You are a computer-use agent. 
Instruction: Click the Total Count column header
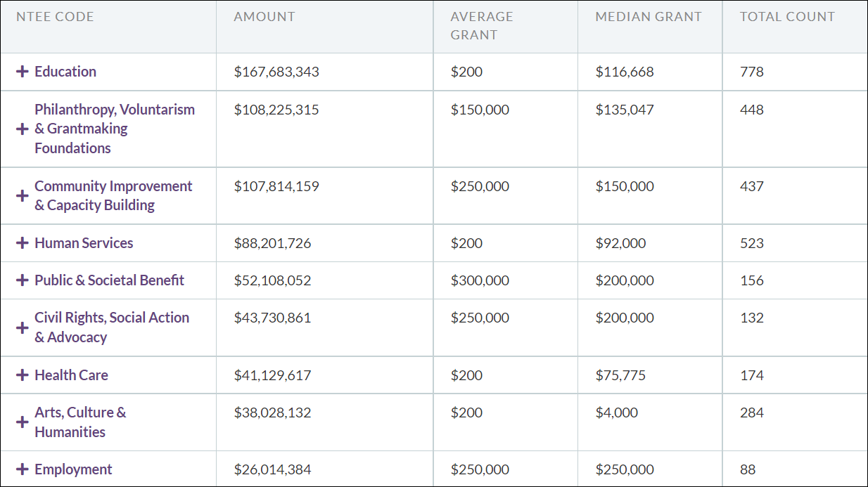tap(787, 17)
